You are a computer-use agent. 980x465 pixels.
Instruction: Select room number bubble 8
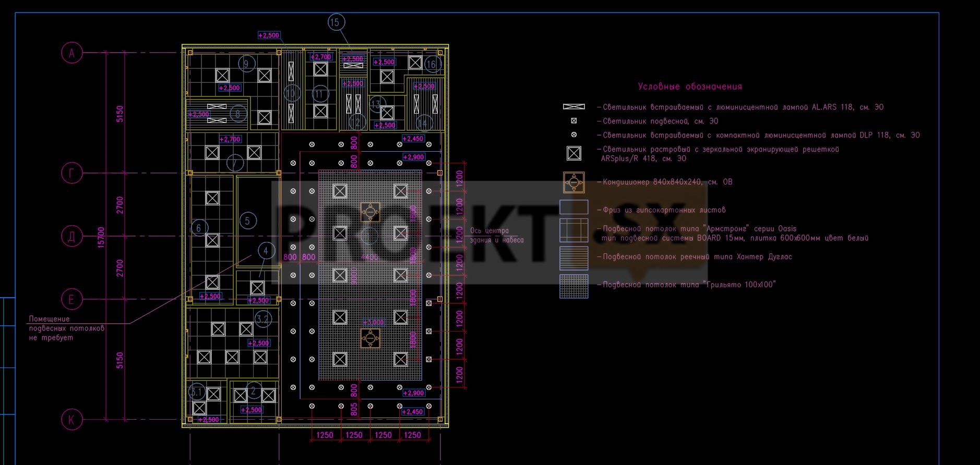point(238,114)
